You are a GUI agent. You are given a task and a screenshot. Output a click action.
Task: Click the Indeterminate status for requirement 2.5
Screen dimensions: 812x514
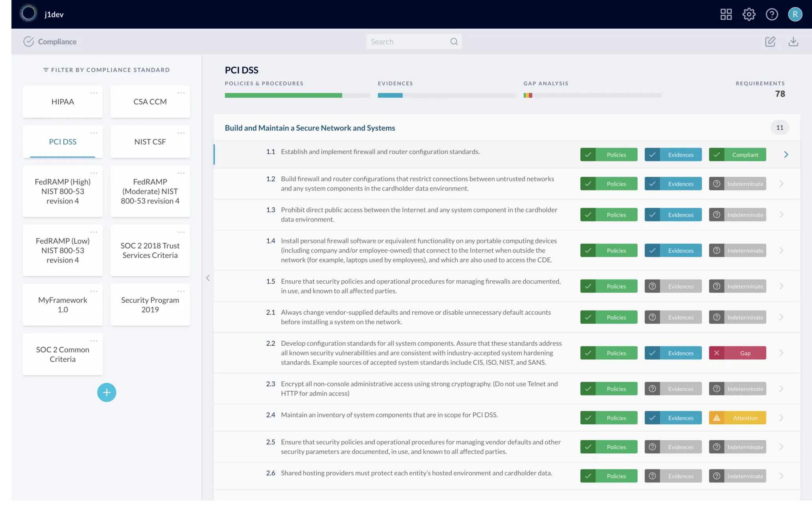click(x=737, y=447)
